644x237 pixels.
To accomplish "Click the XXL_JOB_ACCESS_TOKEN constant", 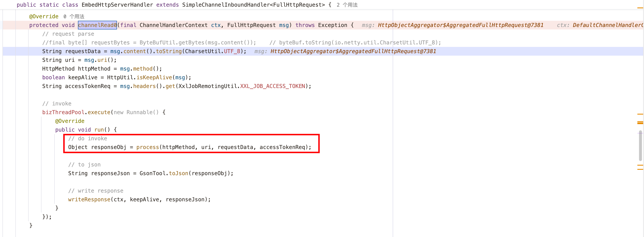I will [x=272, y=86].
